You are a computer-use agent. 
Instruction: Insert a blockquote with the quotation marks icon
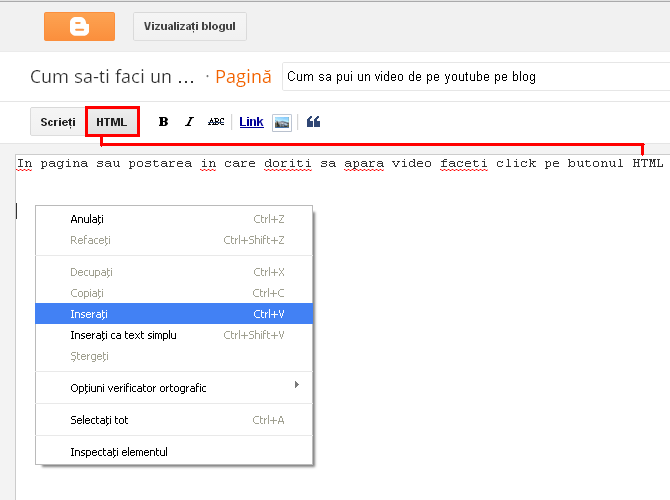313,122
